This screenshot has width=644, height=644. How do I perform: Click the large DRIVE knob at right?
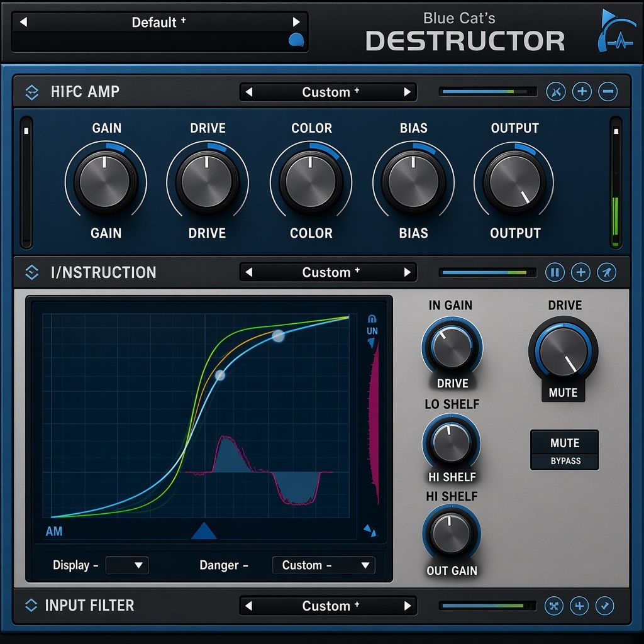[x=563, y=351]
